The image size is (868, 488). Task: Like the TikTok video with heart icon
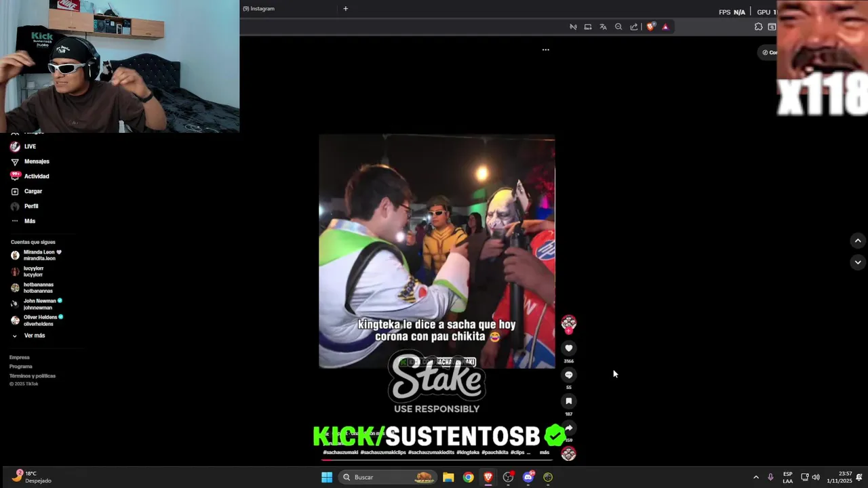pyautogui.click(x=569, y=348)
